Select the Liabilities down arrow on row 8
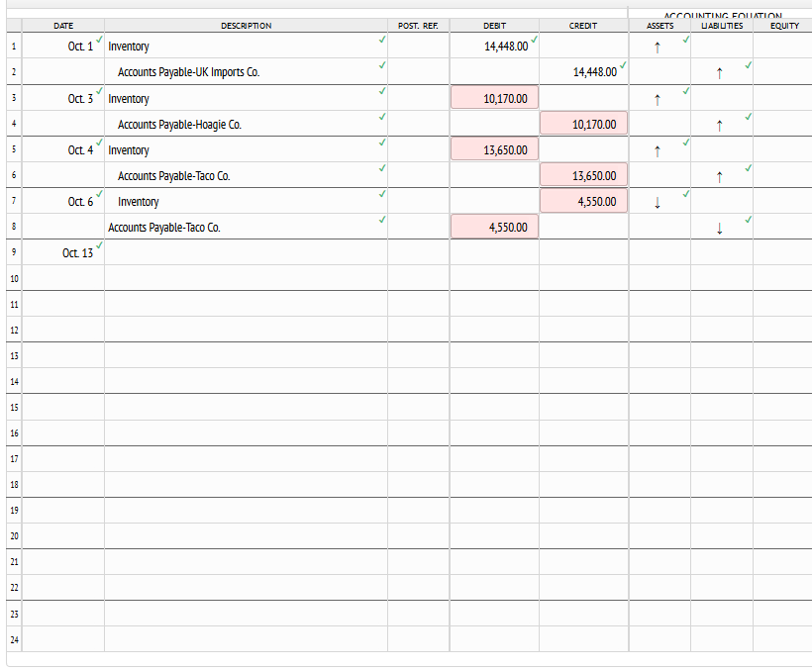 tap(719, 229)
